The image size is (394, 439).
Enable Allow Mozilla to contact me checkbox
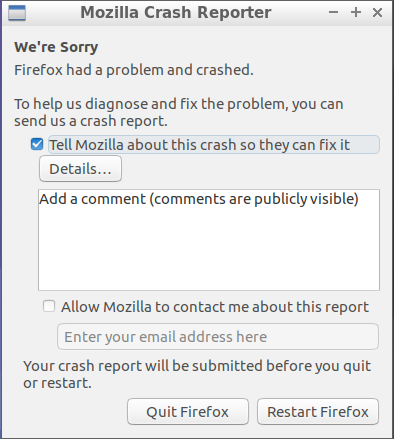[49, 306]
